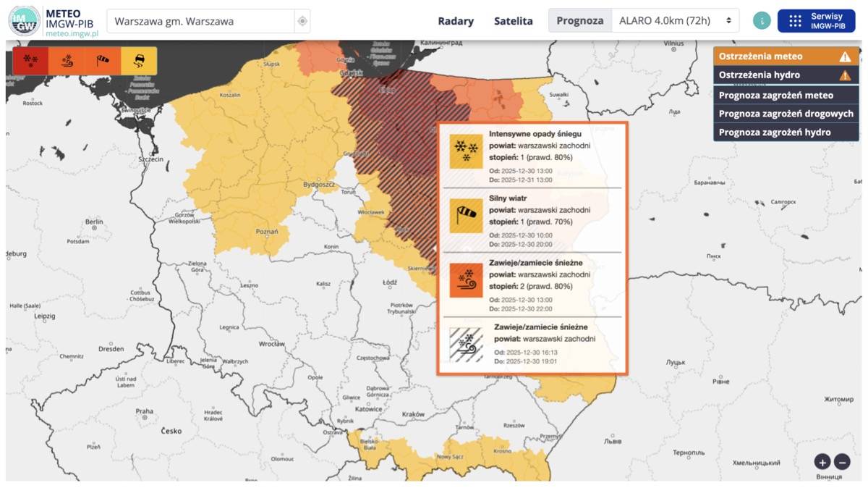Image resolution: width=868 pixels, height=488 pixels.
Task: Open the Radary tab
Action: coord(456,21)
